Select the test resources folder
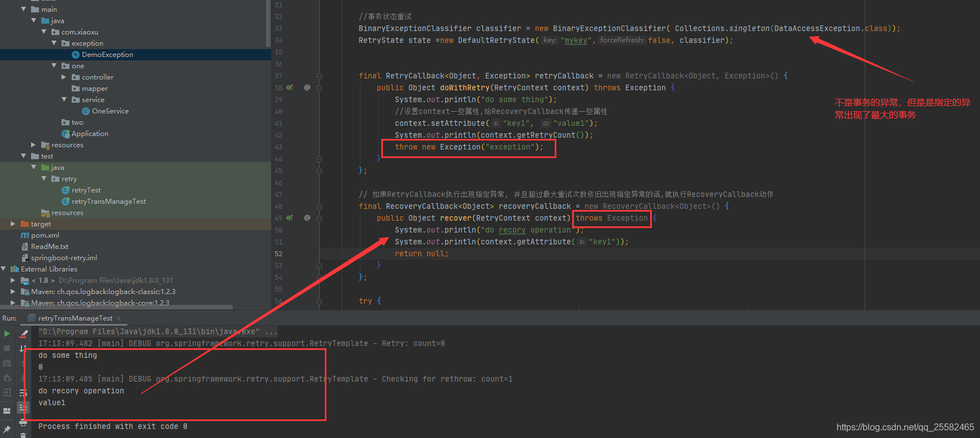The height and width of the screenshot is (438, 980). [x=67, y=213]
